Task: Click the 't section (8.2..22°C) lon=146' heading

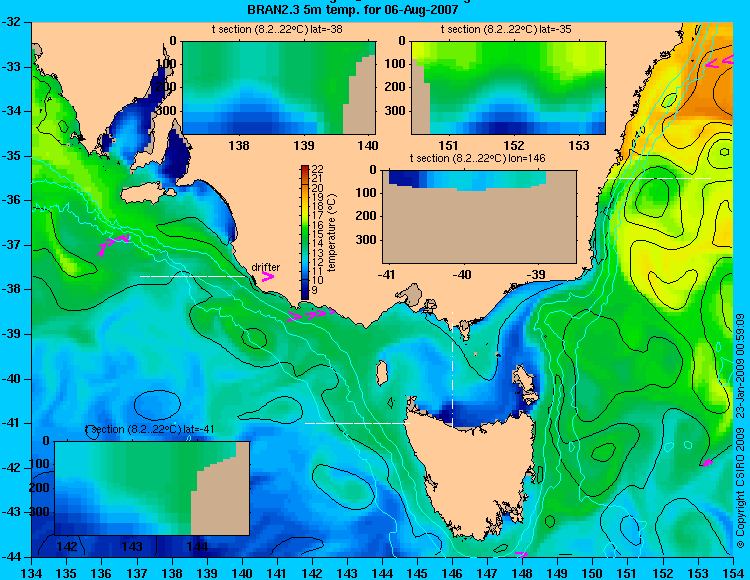Action: point(477,158)
